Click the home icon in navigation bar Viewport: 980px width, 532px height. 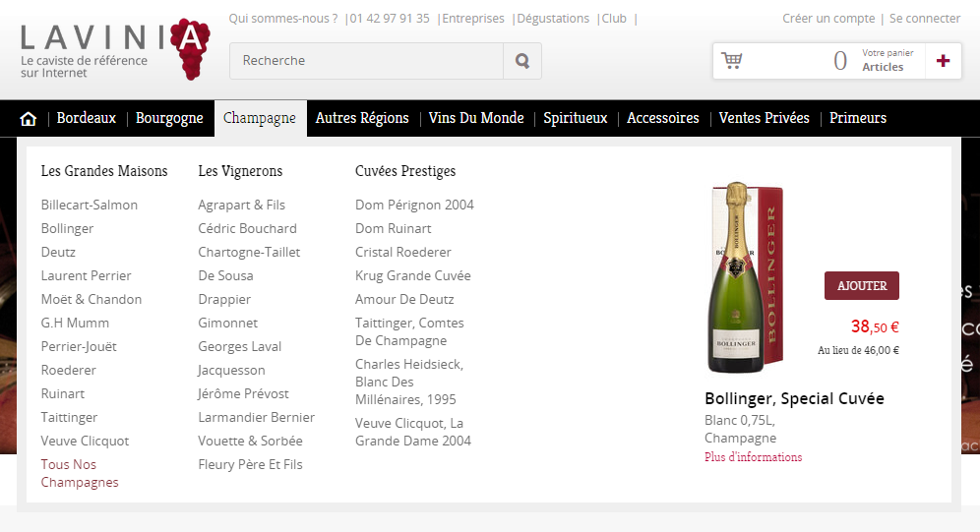tap(29, 119)
